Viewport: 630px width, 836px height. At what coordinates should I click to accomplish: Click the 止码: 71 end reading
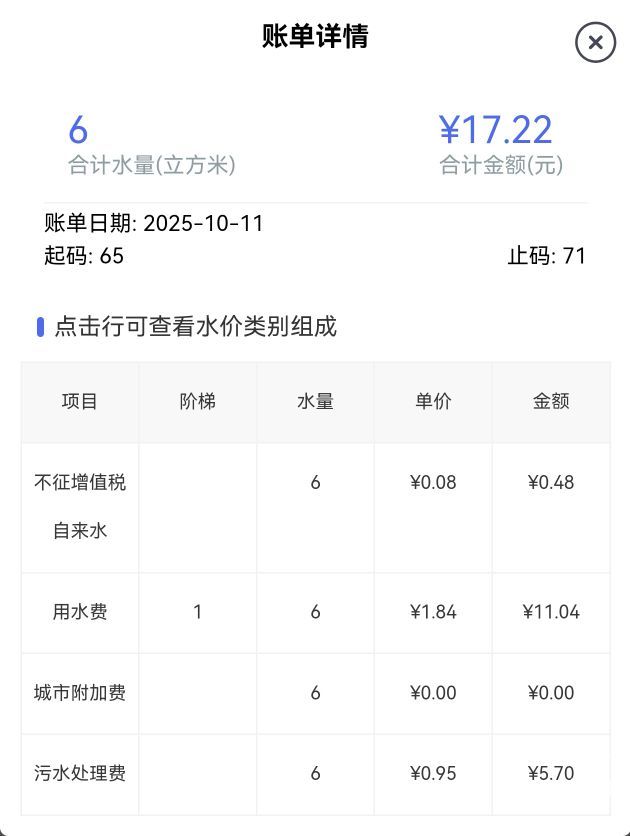coord(546,256)
